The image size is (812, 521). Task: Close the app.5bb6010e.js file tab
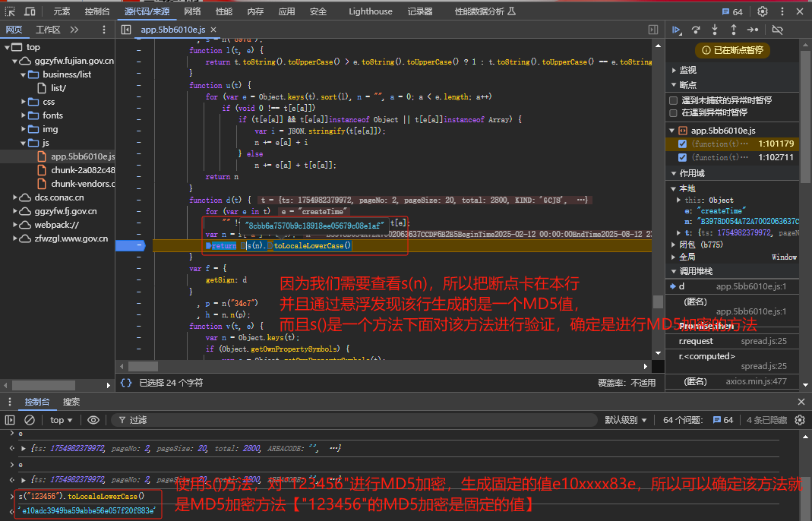[213, 30]
